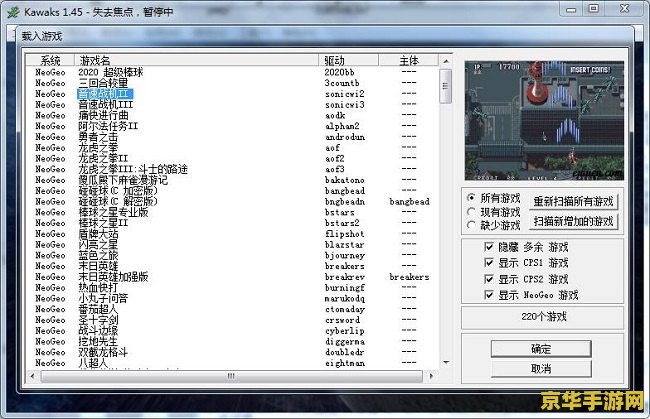The image size is (650, 419).
Task: Select the game 碰碰球(C 解密版)
Action: pos(118,201)
